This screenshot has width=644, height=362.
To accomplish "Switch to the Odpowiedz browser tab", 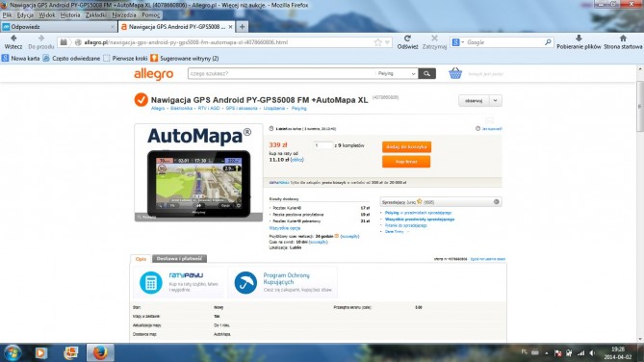I will [x=59, y=27].
